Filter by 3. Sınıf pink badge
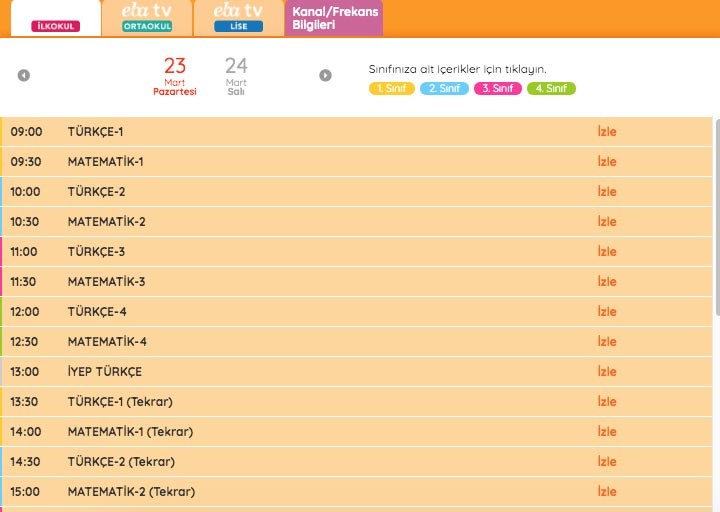 498,89
